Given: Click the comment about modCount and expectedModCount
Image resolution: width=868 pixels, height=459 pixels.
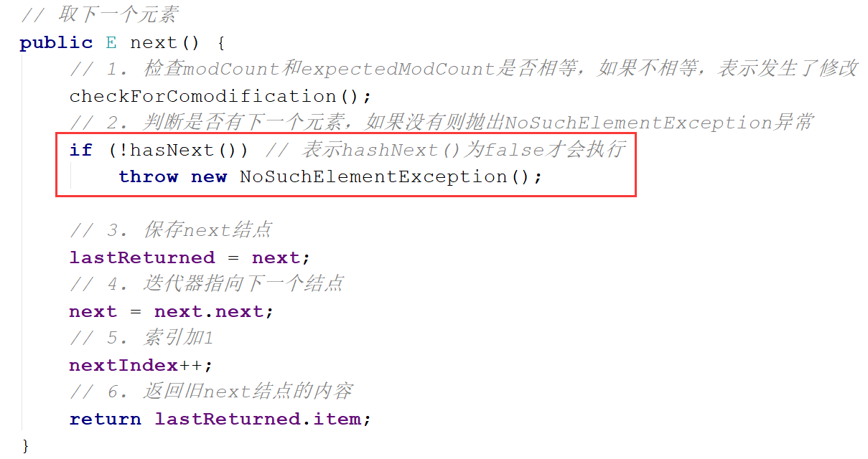Looking at the screenshot, I should [x=463, y=69].
